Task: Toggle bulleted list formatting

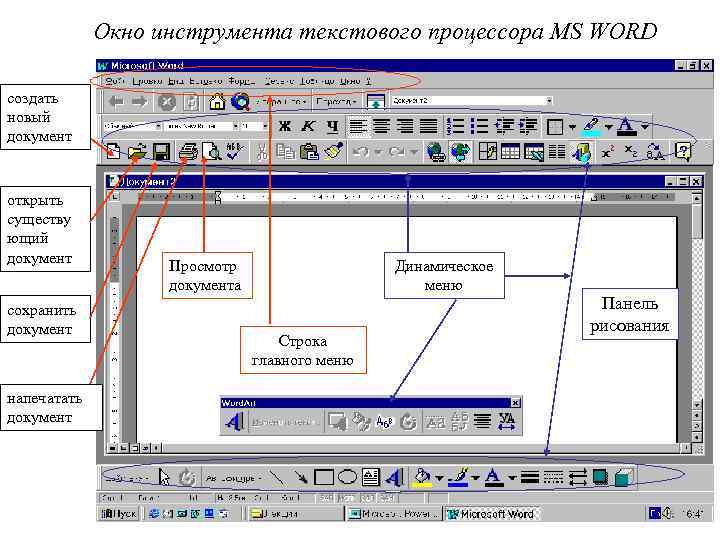Action: point(479,126)
